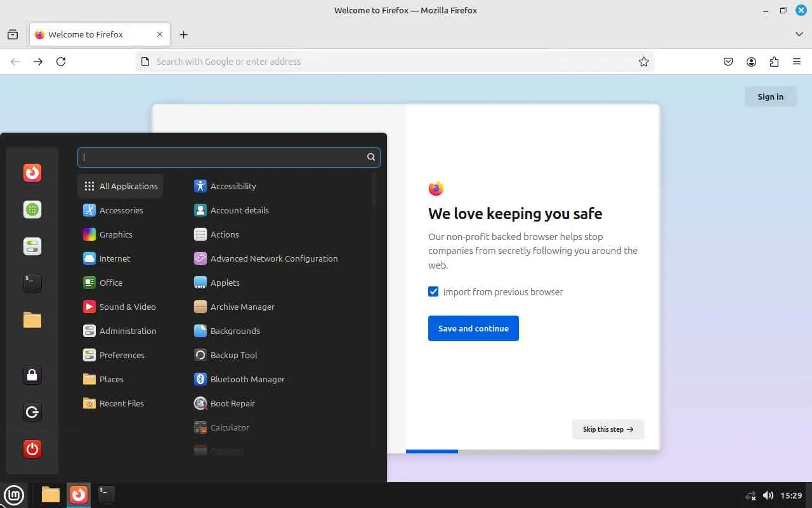Select the Preferences category
This screenshot has height=508, width=812.
point(121,355)
